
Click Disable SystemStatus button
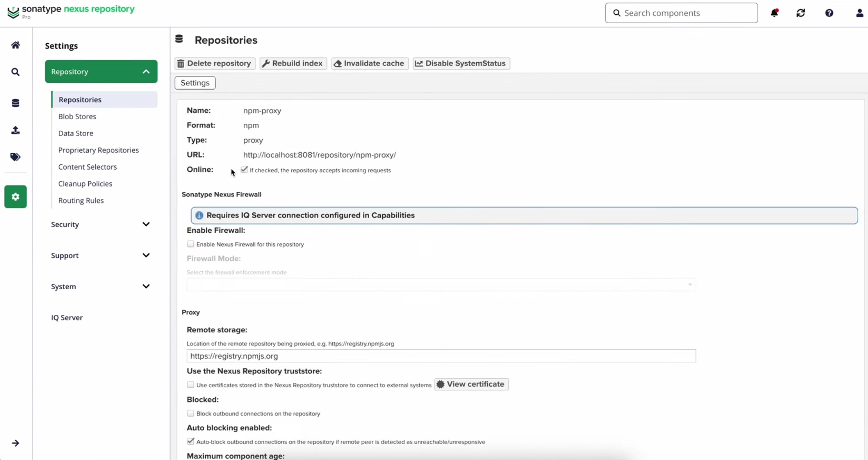(x=461, y=63)
